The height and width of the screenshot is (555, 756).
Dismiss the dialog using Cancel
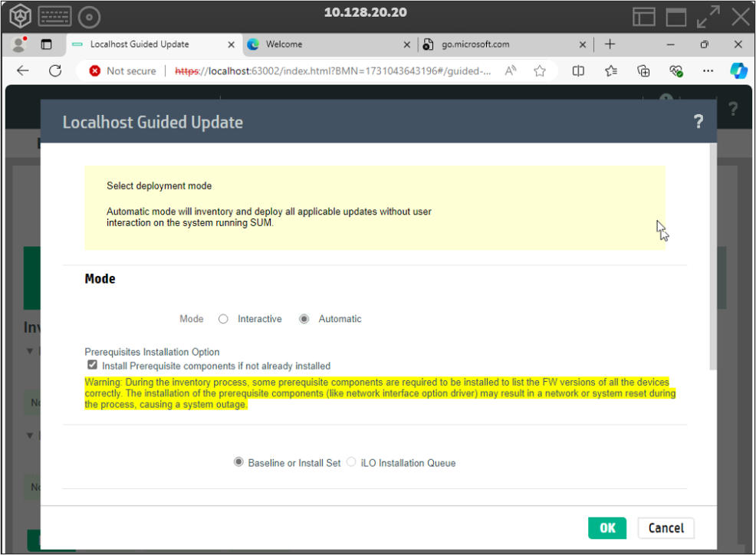[x=666, y=527]
